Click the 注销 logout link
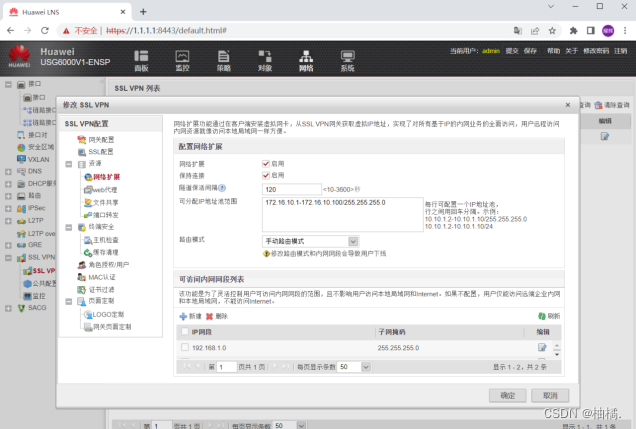This screenshot has width=636, height=429. click(621, 51)
